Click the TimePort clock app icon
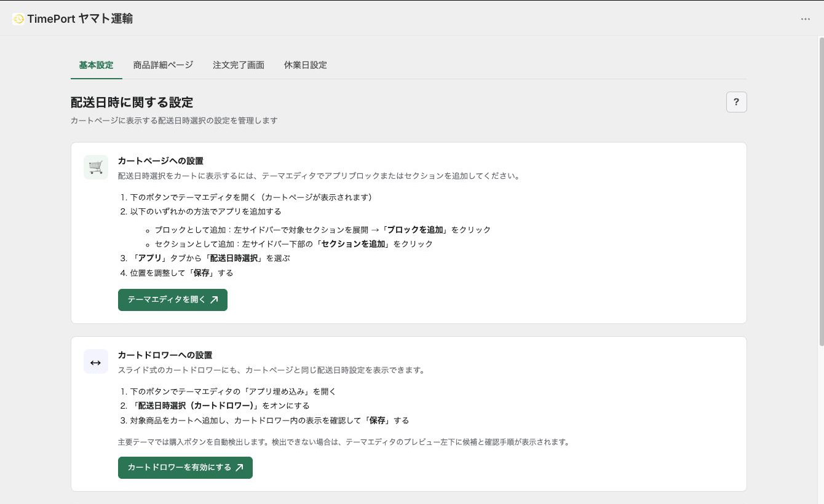This screenshot has height=504, width=824. 18,19
